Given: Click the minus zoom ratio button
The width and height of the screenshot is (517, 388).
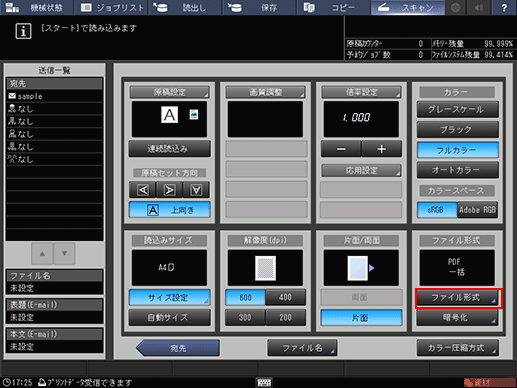Looking at the screenshot, I should click(341, 149).
